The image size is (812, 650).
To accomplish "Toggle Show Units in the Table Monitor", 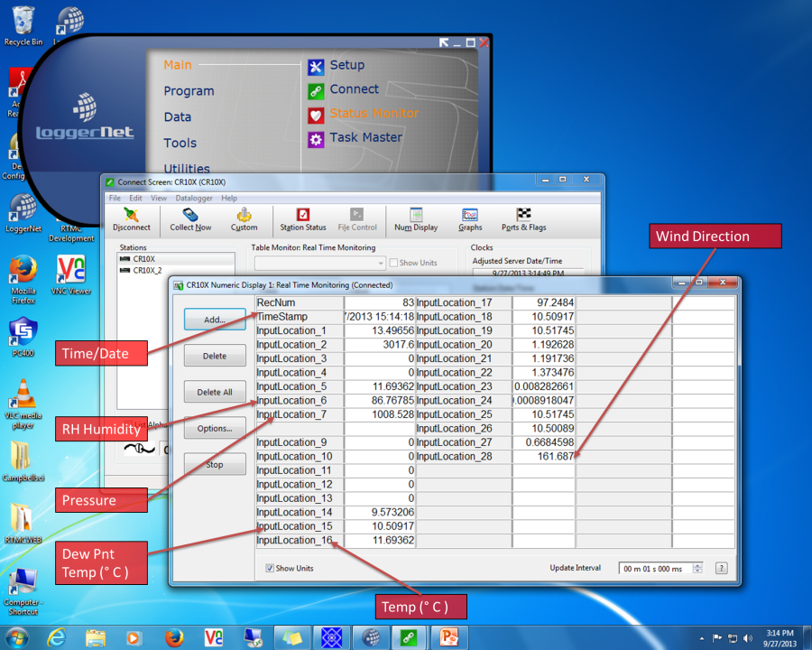I will pos(394,263).
